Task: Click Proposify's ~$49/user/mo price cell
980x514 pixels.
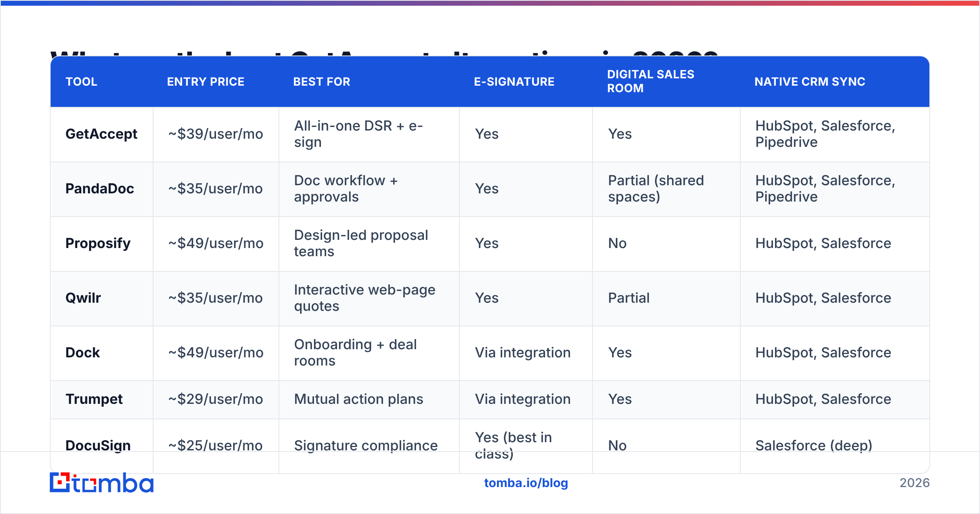Action: click(216, 244)
